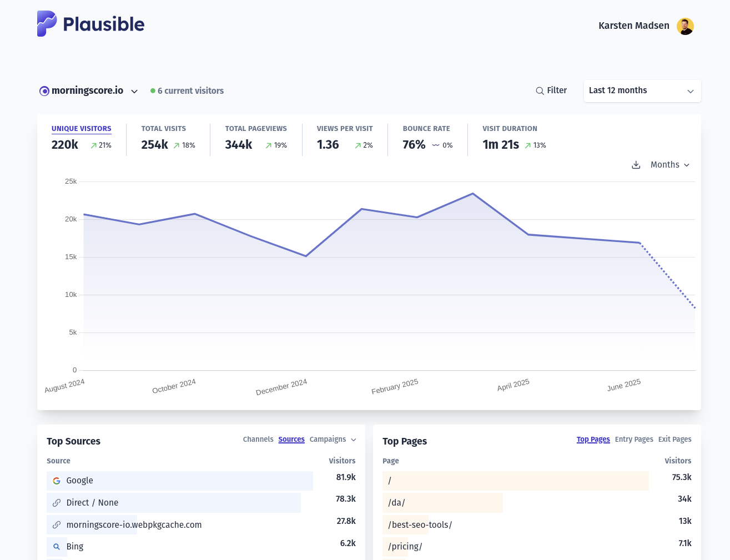Click the morningscore-io.webpkgcache.com link icon
The image size is (730, 560).
coord(57,524)
